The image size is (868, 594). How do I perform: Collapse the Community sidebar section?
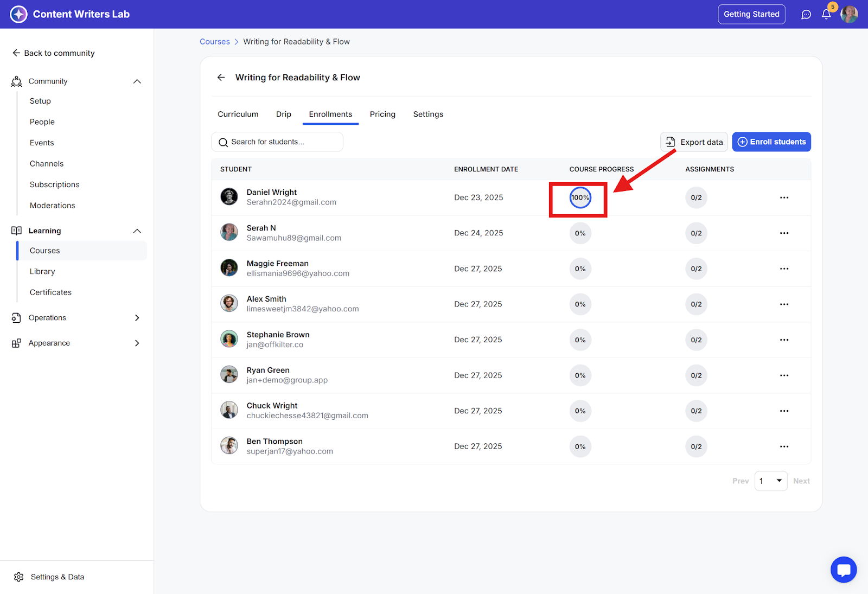(x=137, y=81)
